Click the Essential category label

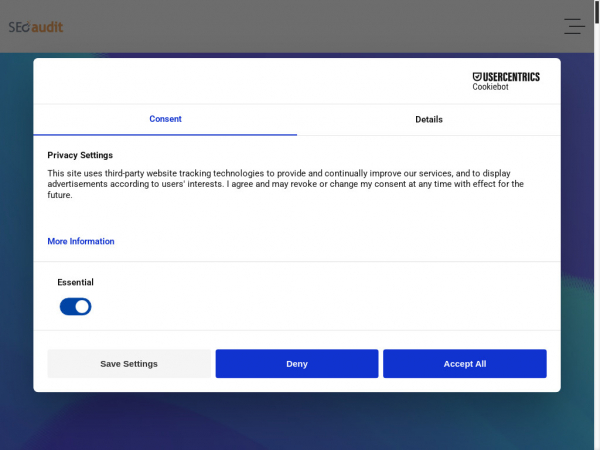75,282
